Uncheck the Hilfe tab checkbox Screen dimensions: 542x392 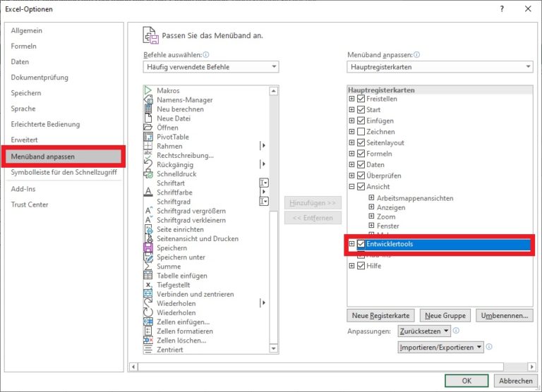(361, 266)
